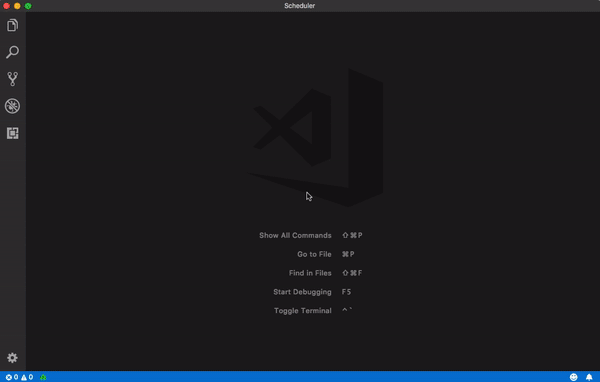Click the green tree icon in status bar
This screenshot has height=382, width=600.
click(43, 377)
